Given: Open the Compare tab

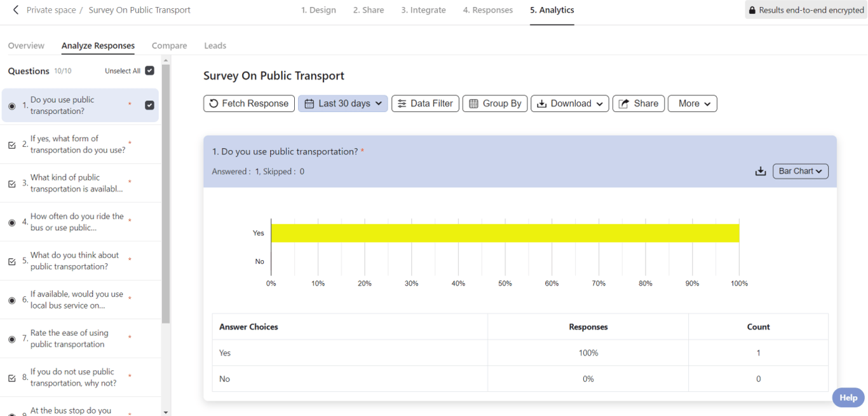Looking at the screenshot, I should pyautogui.click(x=169, y=46).
